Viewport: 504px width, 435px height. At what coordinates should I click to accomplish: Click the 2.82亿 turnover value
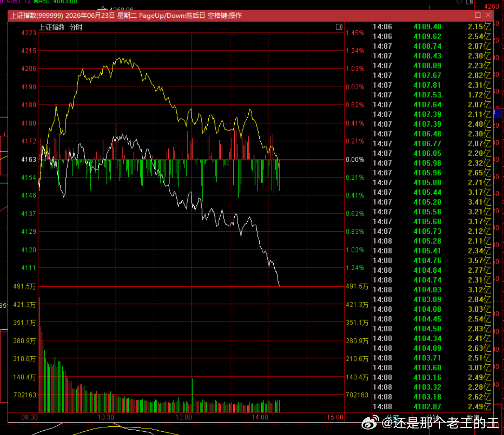tap(480, 75)
